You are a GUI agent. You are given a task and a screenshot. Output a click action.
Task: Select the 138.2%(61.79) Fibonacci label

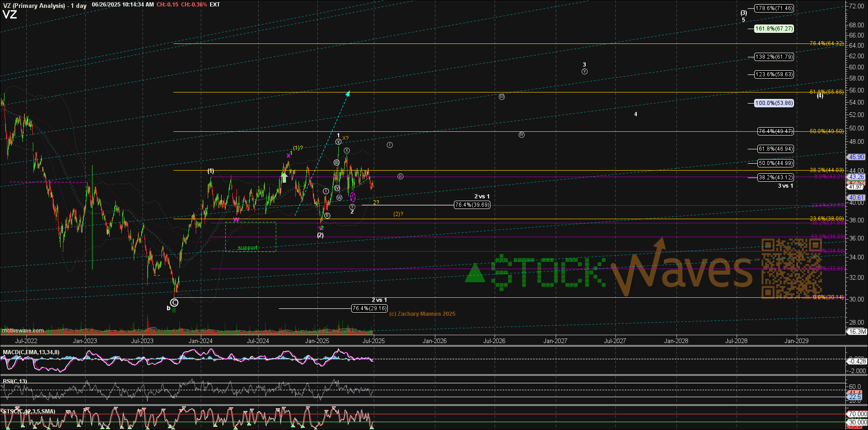[774, 57]
